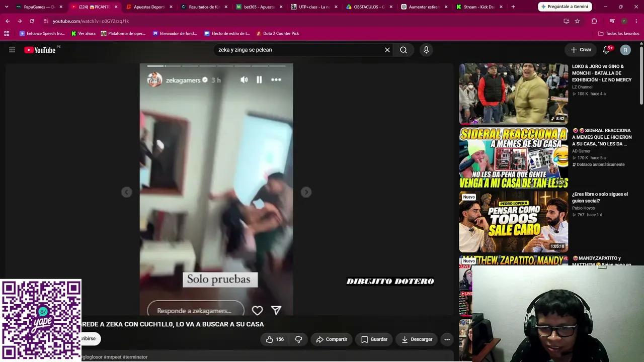This screenshot has width=644, height=362.
Task: Open the tab search dropdown arrow
Action: 7,7
